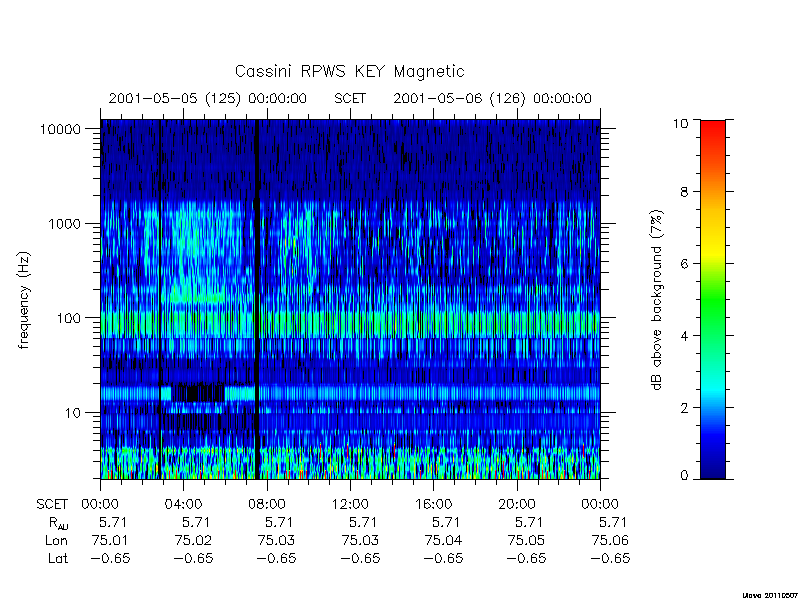Image resolution: width=800 pixels, height=600 pixels.
Task: Click the colorbar '10' scale label
Action: 680,123
